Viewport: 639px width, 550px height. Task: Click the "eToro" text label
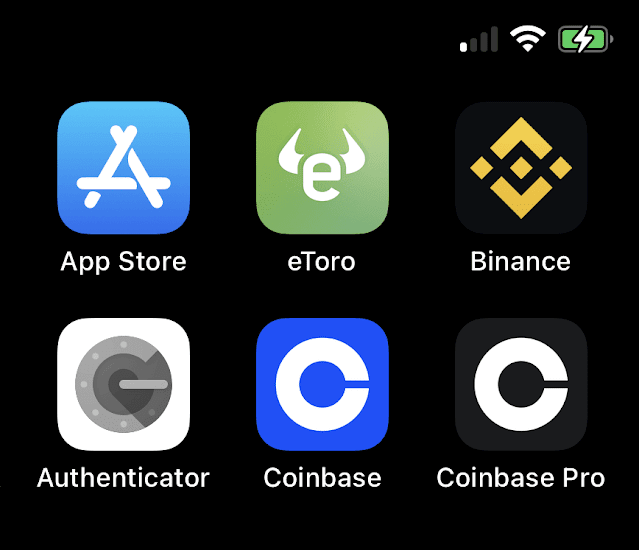tap(322, 262)
